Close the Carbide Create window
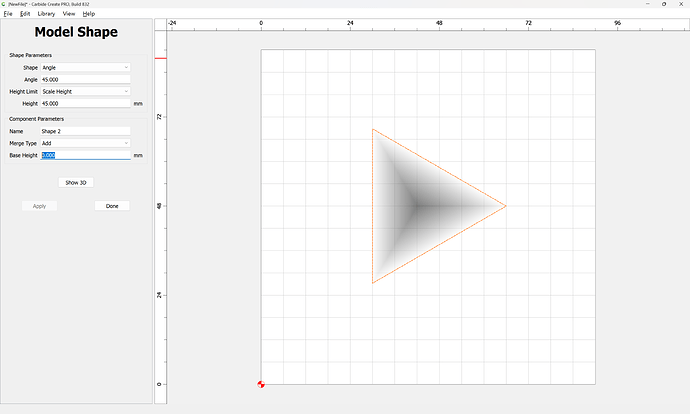Viewport: 690px width, 414px height. (681, 4)
